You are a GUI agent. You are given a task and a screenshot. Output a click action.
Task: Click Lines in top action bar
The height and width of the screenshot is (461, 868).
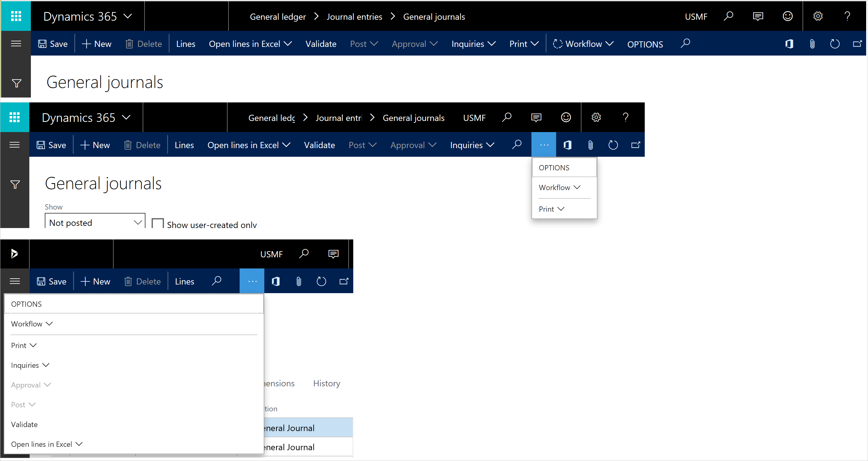[186, 44]
